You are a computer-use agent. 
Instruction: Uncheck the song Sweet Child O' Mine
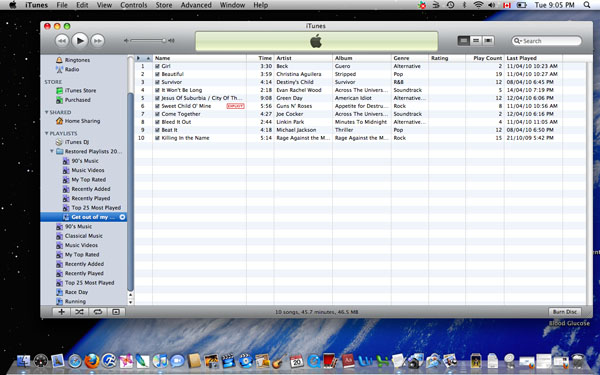pos(157,106)
